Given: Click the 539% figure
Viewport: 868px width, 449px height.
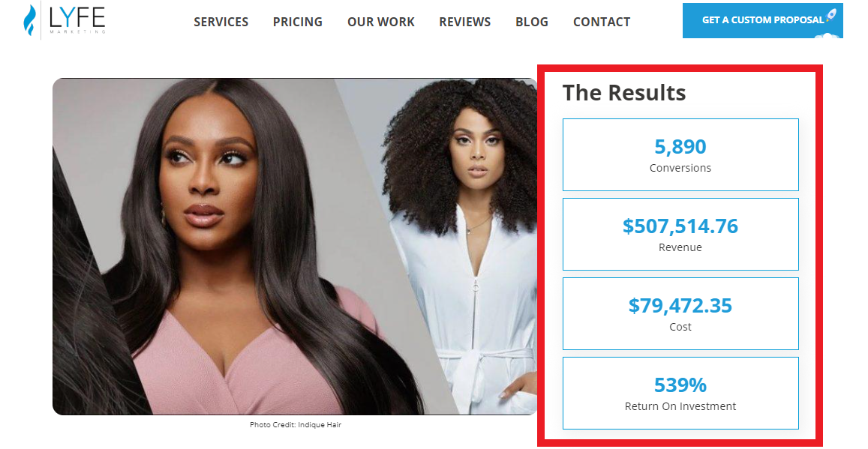Looking at the screenshot, I should click(680, 385).
